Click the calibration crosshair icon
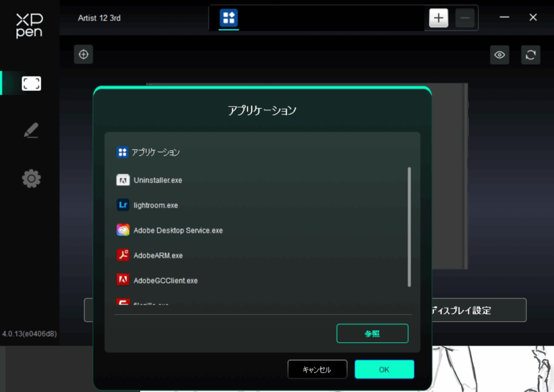The height and width of the screenshot is (392, 554). pyautogui.click(x=83, y=55)
